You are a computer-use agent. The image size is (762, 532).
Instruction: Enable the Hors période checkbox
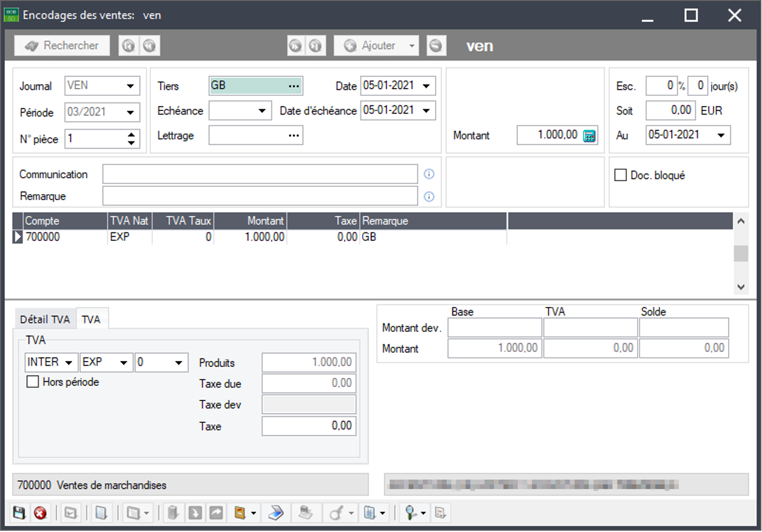(33, 382)
